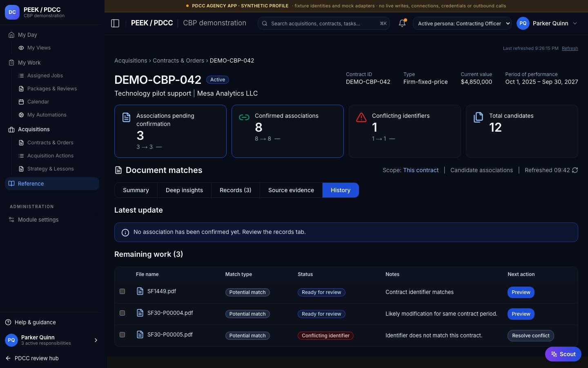
Task: Select the SF30-P00004.pdf row checkbox
Action: [122, 313]
